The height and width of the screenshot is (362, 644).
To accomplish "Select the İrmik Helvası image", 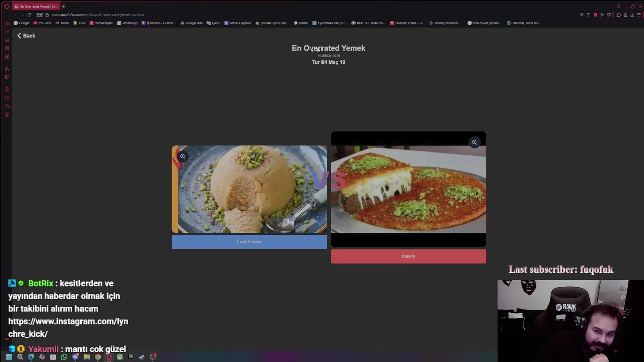I will (x=249, y=190).
